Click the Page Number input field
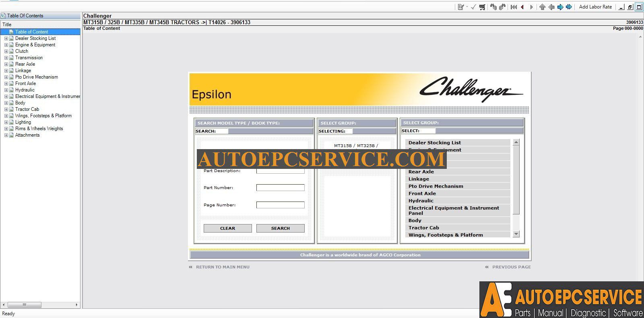 (280, 205)
